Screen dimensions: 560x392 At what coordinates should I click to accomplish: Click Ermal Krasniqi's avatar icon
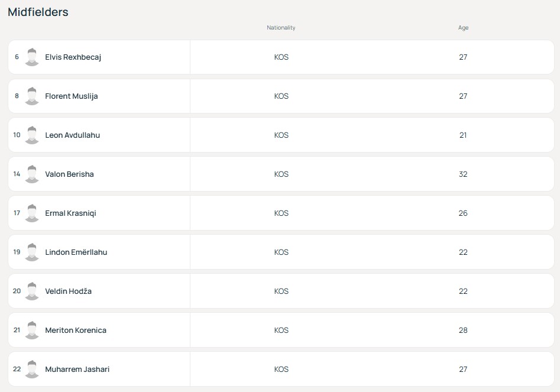(x=32, y=213)
